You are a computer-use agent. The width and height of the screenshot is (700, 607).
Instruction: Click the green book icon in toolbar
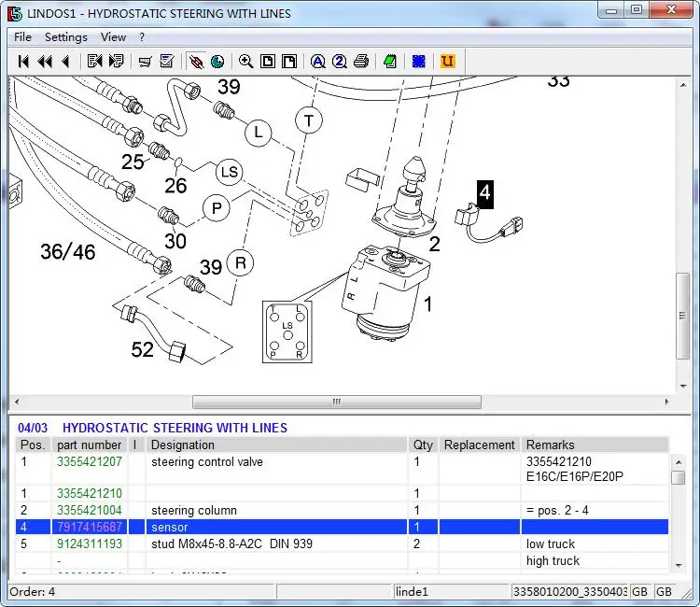[390, 62]
